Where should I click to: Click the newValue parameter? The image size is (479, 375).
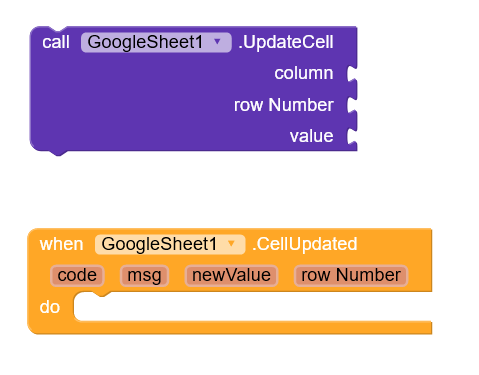231,276
